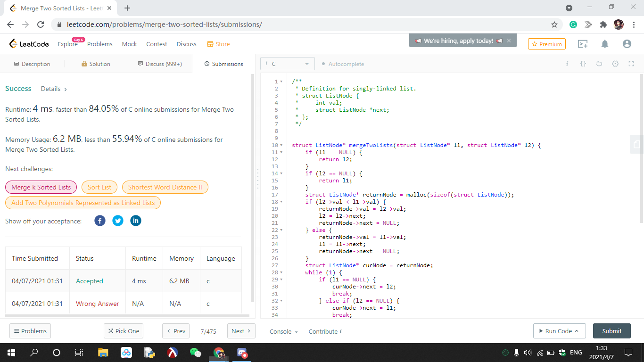This screenshot has height=362, width=644.
Task: Toggle the Autocomplete option
Action: (343, 64)
